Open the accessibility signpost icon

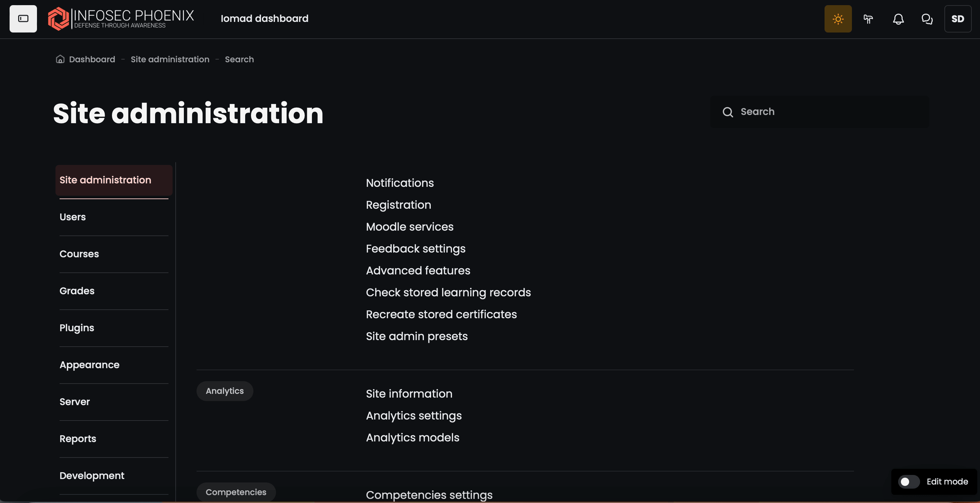click(868, 18)
